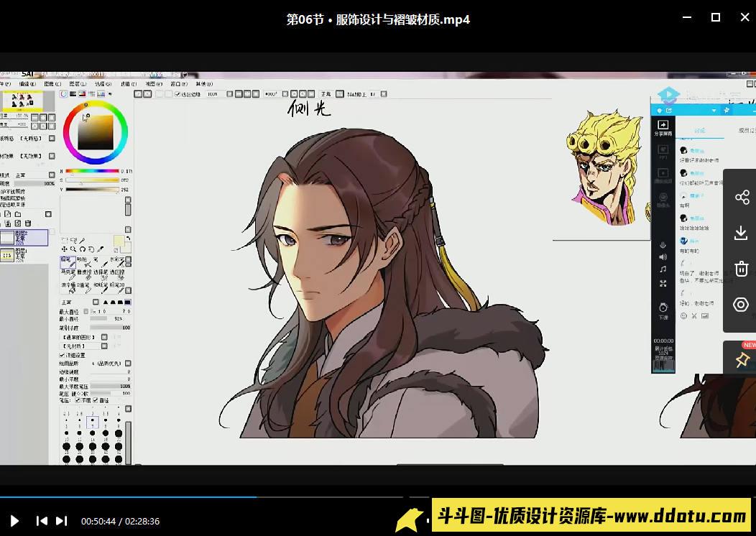Select the move tool in SAI
Viewport: 756px width, 536px height.
(64, 249)
